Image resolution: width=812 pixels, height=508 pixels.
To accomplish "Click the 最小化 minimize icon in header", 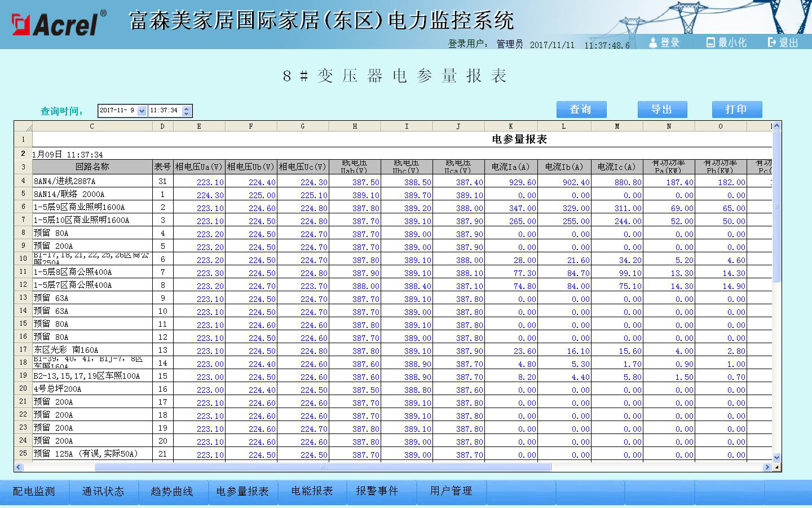I will pyautogui.click(x=710, y=42).
